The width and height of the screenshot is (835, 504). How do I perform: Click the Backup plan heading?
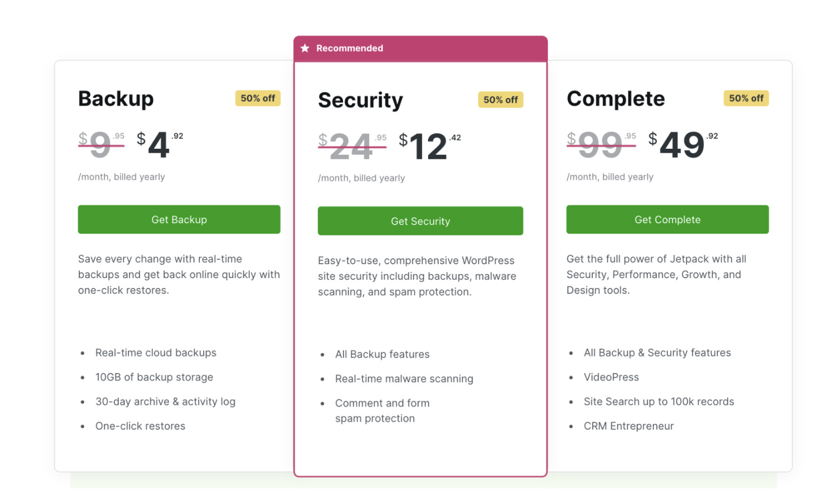coord(115,99)
